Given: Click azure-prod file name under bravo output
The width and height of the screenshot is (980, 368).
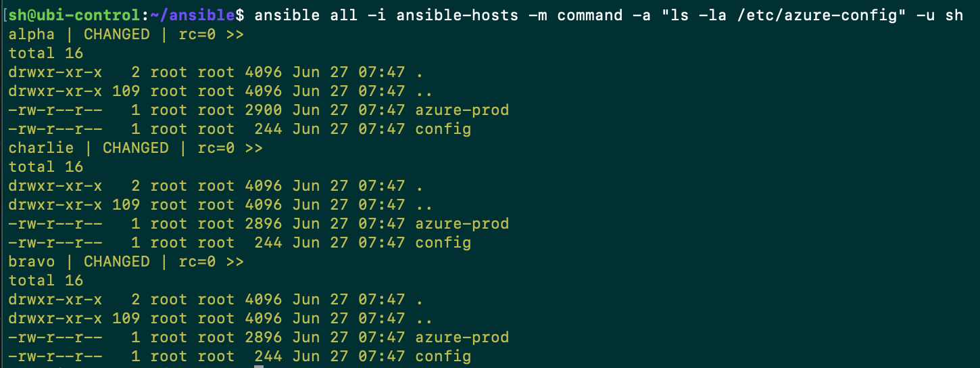Looking at the screenshot, I should [462, 337].
